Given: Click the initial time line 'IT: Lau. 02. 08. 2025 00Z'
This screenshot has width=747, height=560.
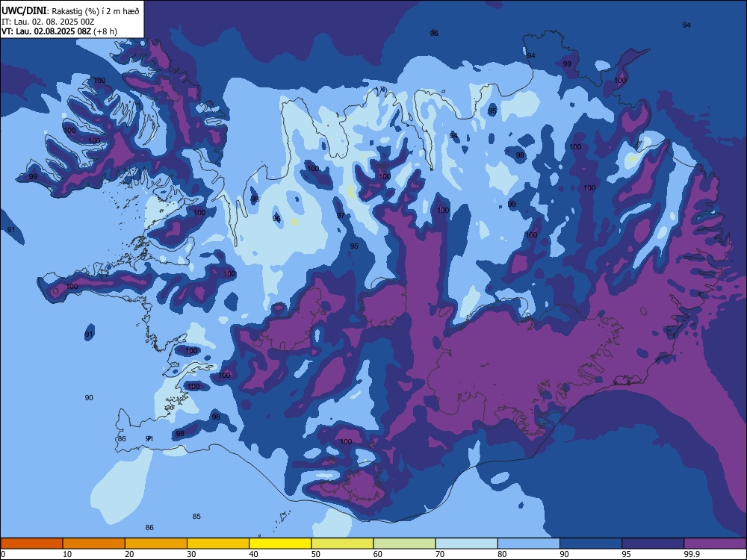Looking at the screenshot, I should (48, 22).
